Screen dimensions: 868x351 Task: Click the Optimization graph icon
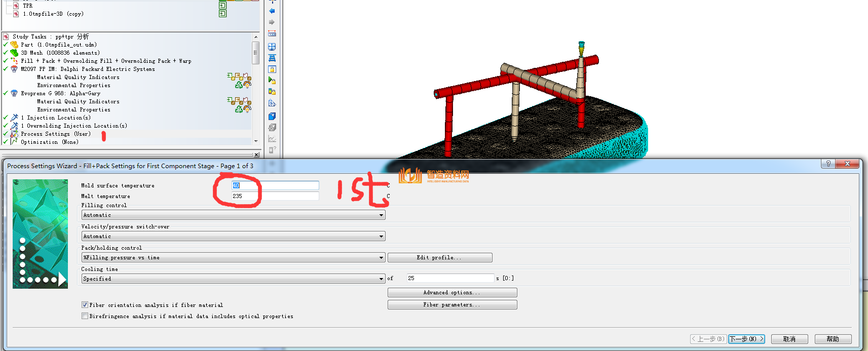point(14,142)
